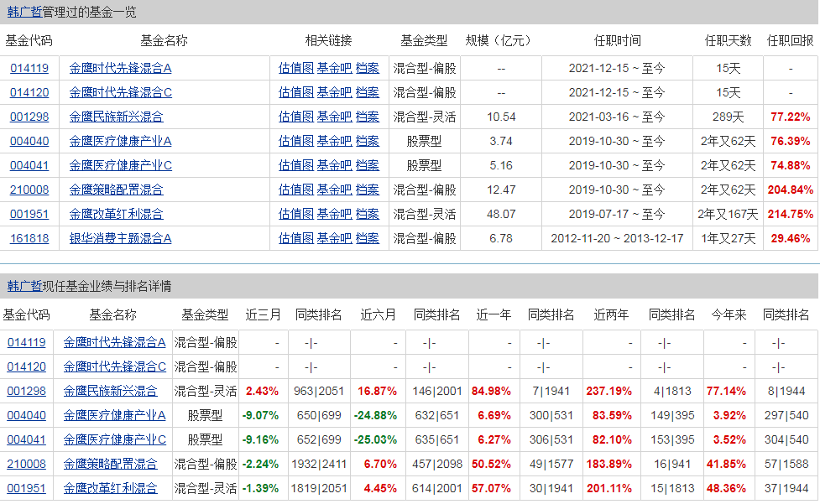The width and height of the screenshot is (820, 504).
Task: Open 档案 for fund 004041
Action: click(x=367, y=165)
